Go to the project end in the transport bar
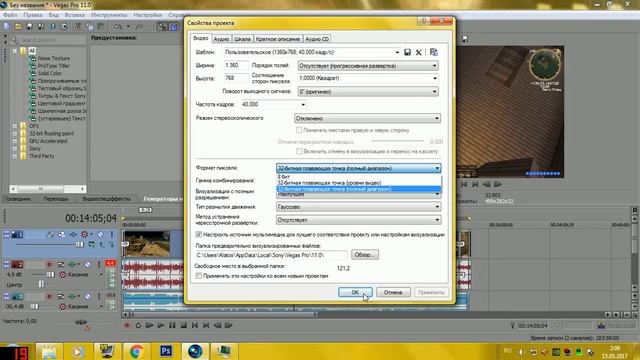 point(206,325)
